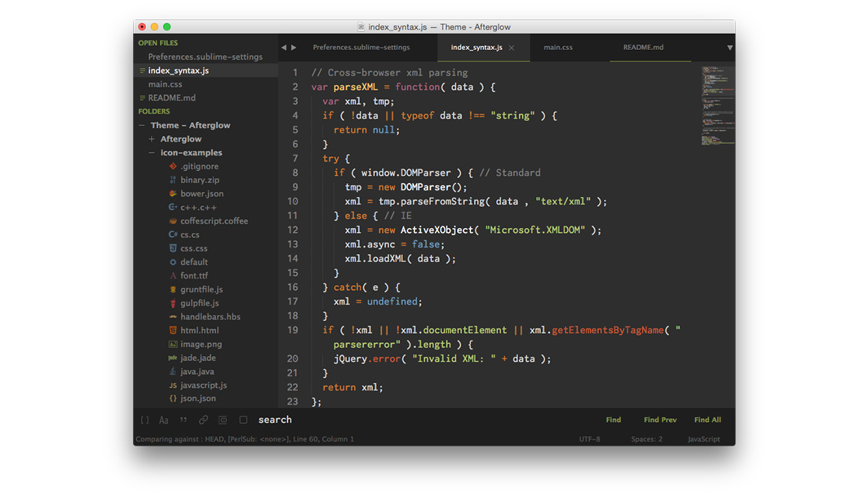Click the javascript.js JS icon

[173, 386]
